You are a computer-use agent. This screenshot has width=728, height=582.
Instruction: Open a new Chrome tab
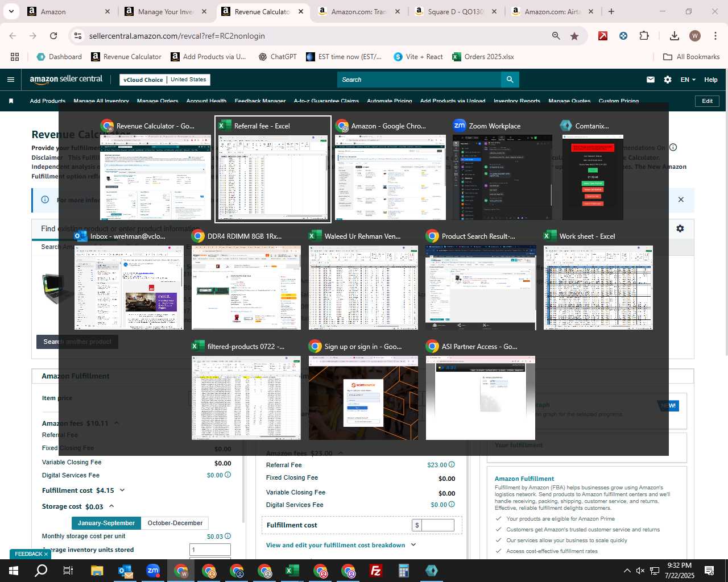point(611,11)
